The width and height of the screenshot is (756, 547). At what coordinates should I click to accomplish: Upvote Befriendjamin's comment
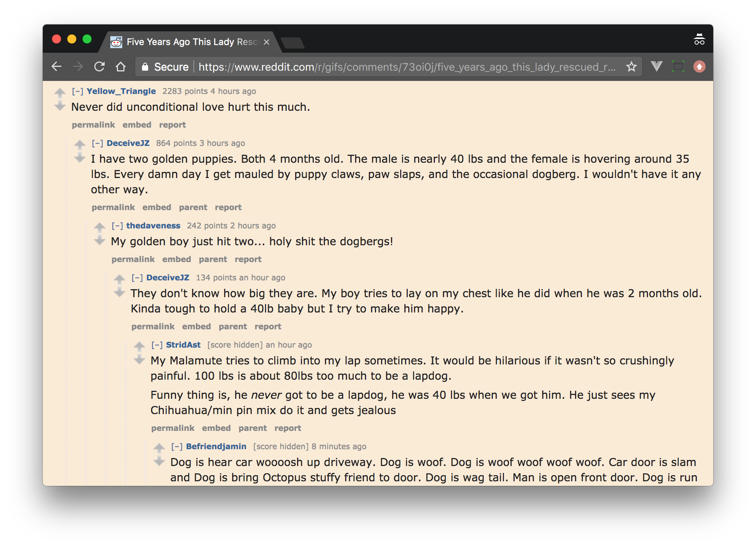159,447
